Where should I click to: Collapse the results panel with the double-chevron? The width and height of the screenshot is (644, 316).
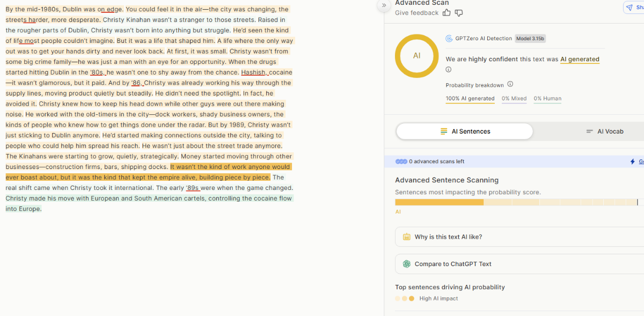pyautogui.click(x=384, y=5)
